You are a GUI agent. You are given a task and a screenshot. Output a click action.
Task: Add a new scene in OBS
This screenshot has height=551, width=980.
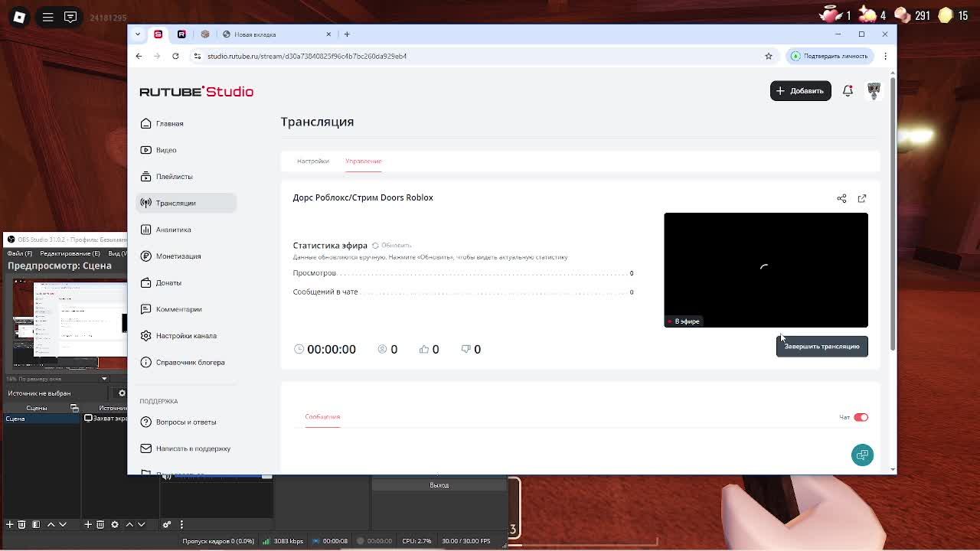pos(9,524)
